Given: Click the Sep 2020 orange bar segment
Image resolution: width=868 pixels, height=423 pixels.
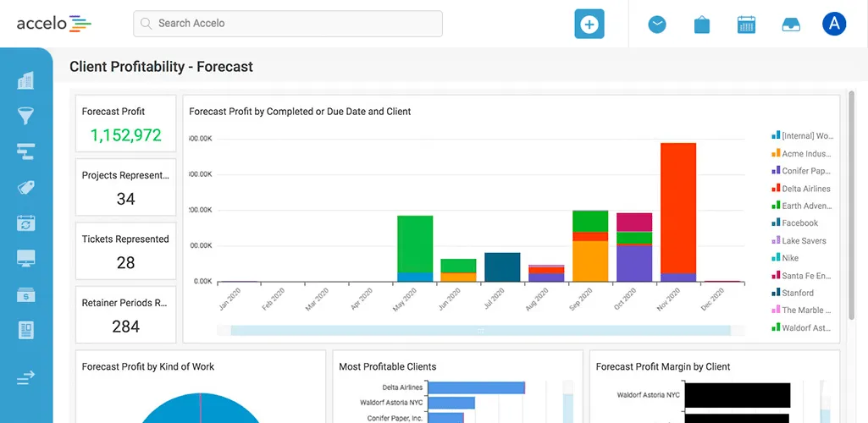Looking at the screenshot, I should 590,261.
